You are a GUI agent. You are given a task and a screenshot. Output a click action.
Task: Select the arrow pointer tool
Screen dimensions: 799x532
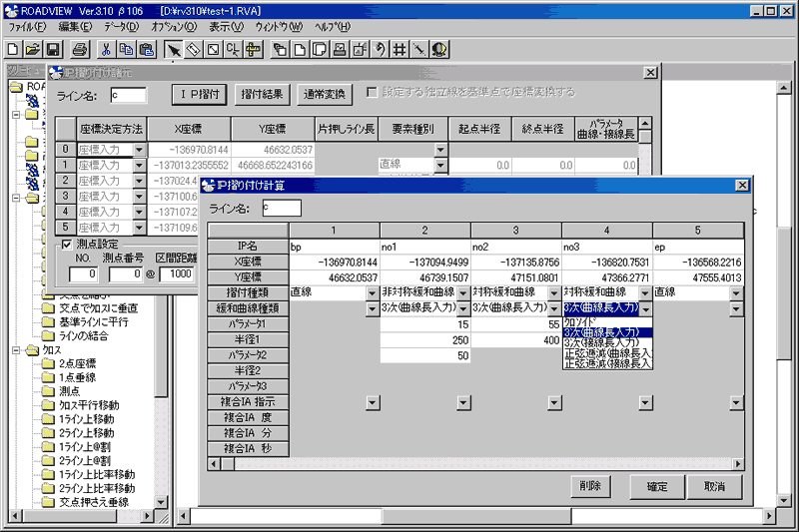174,49
